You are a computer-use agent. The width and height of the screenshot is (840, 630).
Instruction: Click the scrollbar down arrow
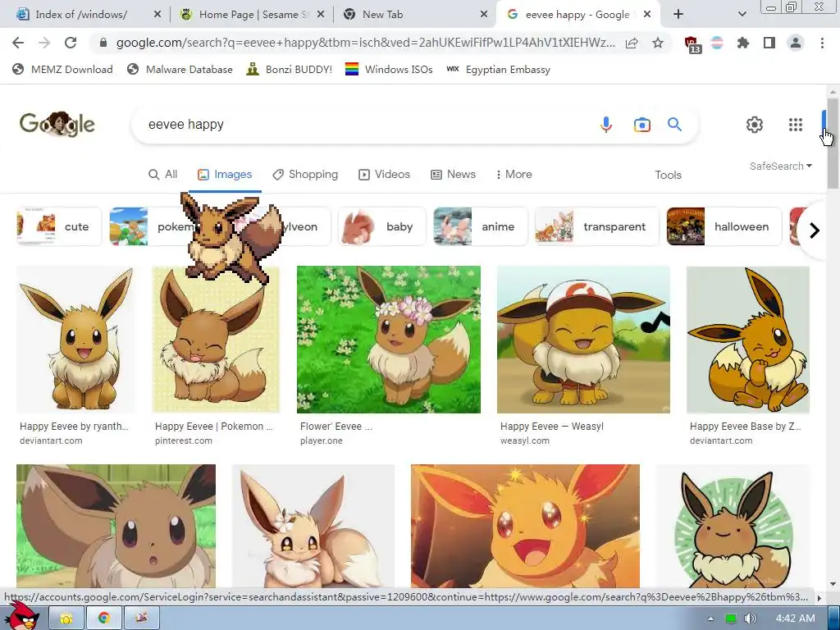coord(833,584)
